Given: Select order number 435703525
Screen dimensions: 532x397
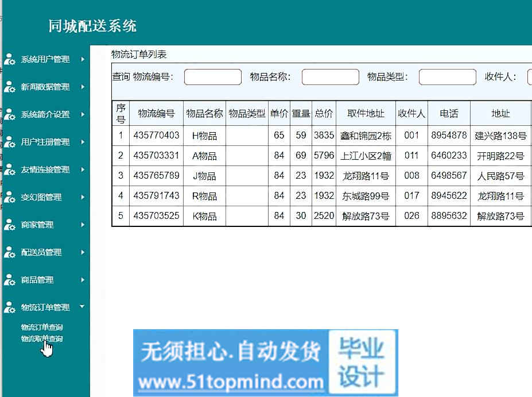Looking at the screenshot, I should click(x=156, y=215).
